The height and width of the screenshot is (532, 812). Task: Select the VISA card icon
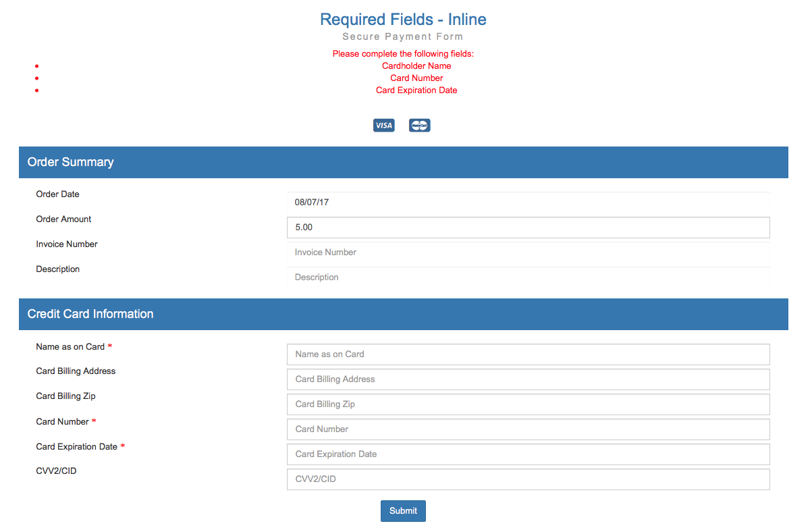[x=383, y=125]
